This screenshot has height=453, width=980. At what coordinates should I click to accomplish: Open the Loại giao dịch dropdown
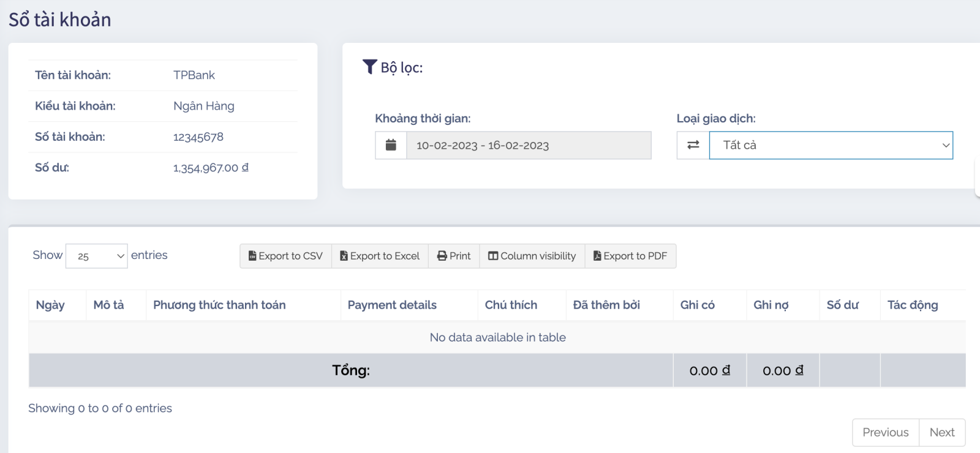tap(831, 145)
